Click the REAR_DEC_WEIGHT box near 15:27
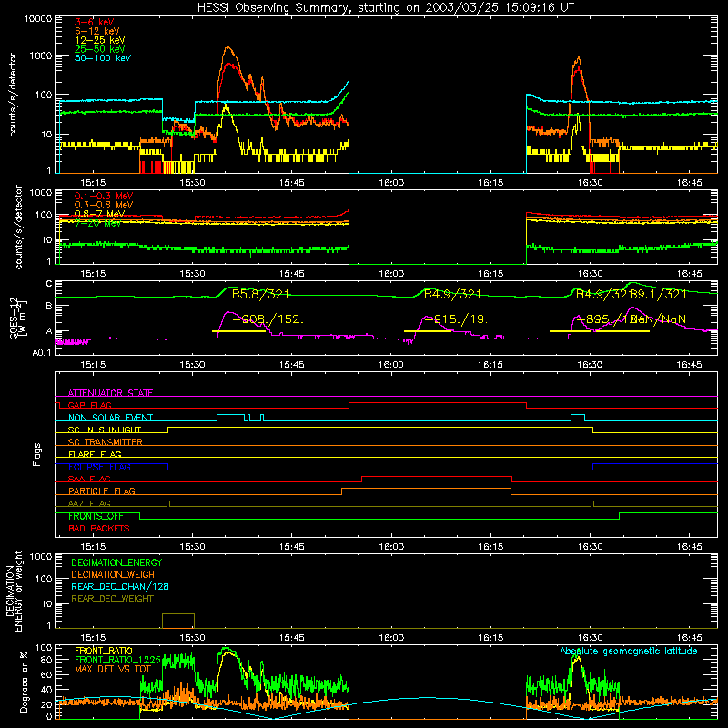728x728 pixels. click(x=178, y=621)
